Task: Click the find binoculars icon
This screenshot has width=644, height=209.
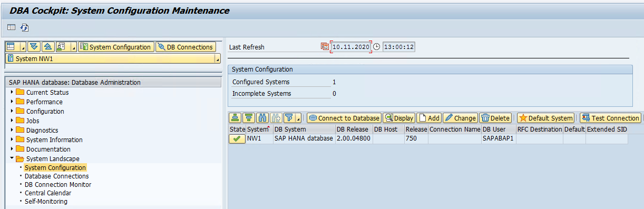Action: click(262, 118)
